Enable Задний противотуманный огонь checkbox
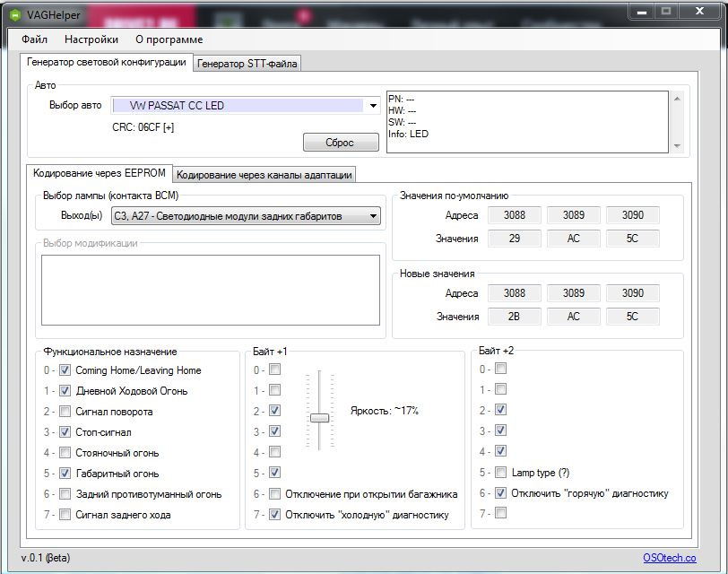Viewport: 728px width, 574px height. click(65, 494)
